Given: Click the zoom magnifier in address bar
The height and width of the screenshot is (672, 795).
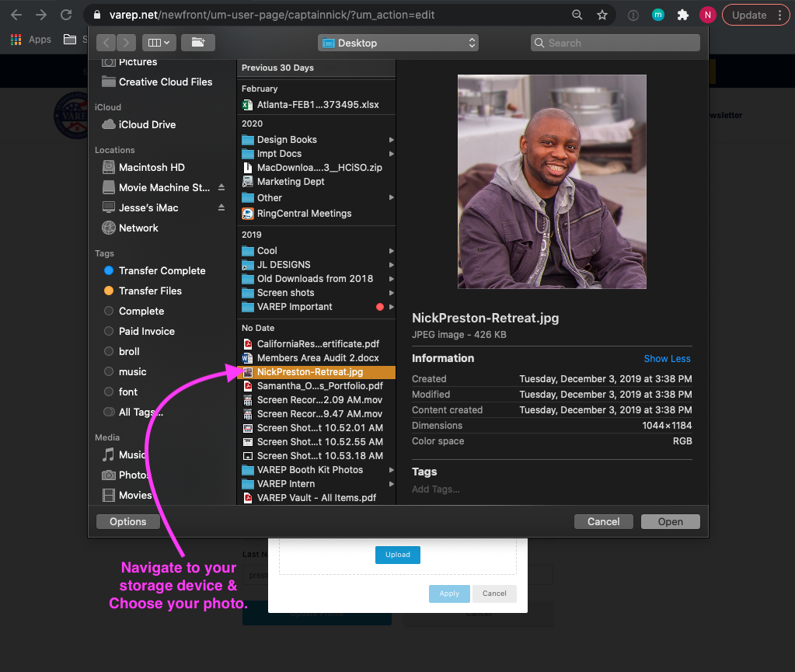Looking at the screenshot, I should coord(577,15).
